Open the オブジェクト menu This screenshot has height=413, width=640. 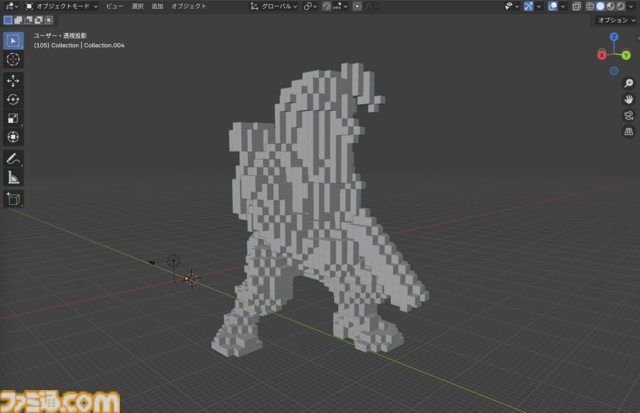(x=189, y=6)
